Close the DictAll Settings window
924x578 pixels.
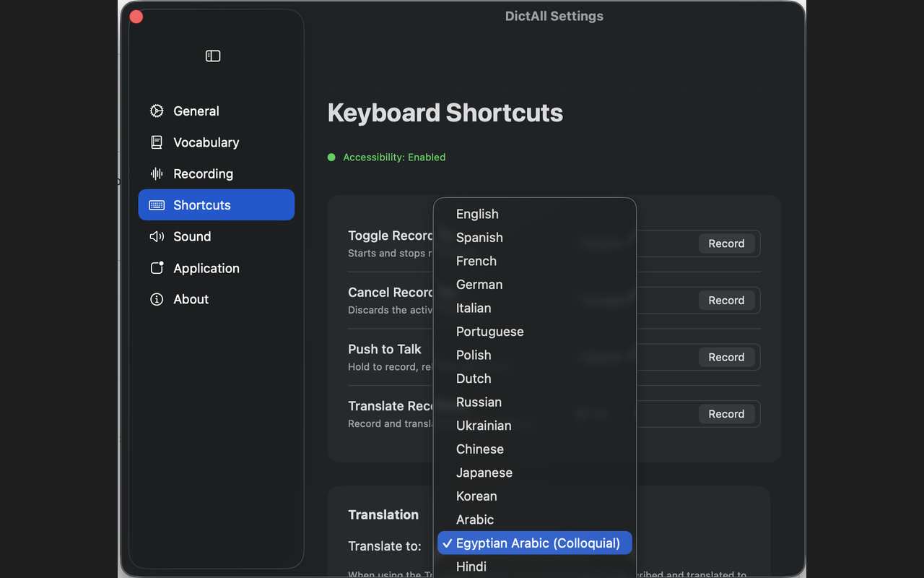coord(136,17)
